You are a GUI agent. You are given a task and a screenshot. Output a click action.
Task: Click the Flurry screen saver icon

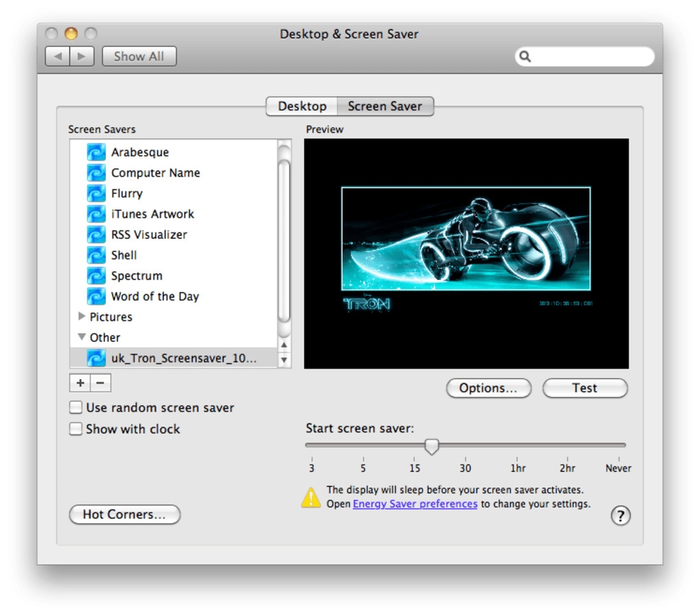point(96,194)
